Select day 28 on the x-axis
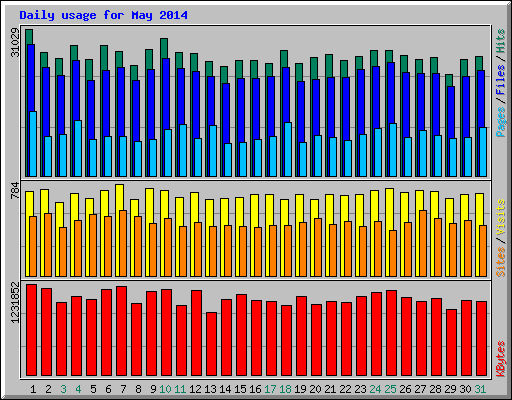Image resolution: width=512 pixels, height=400 pixels. [x=435, y=389]
